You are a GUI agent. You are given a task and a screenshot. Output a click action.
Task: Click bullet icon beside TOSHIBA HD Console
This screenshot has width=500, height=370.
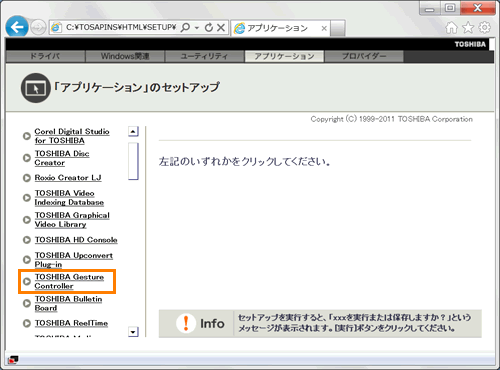point(27,240)
